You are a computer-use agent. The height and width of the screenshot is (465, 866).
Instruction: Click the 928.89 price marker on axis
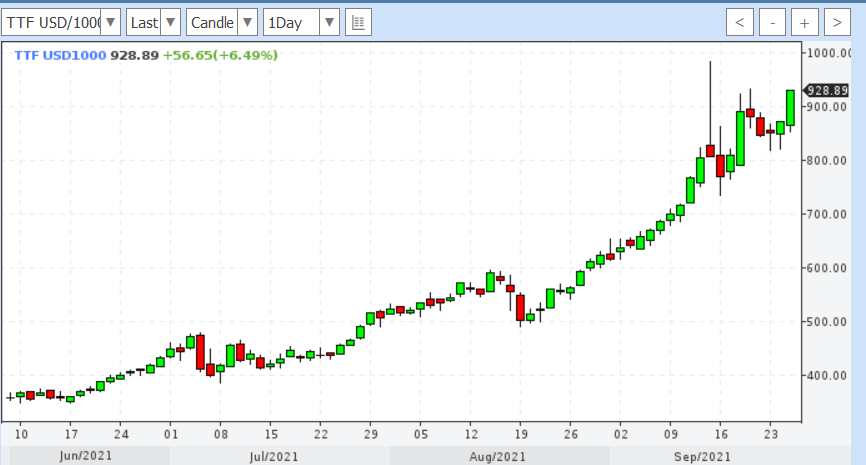pos(825,91)
